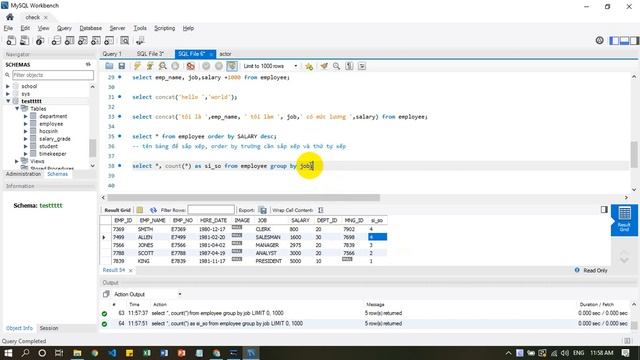Collapse the Tables node
This screenshot has width=640, height=360.
[x=17, y=109]
